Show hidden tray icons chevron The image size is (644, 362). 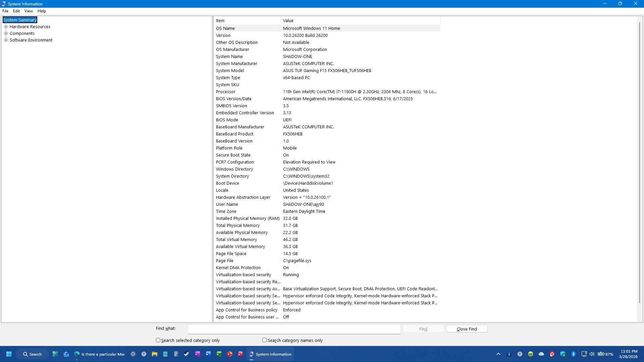(x=498, y=354)
